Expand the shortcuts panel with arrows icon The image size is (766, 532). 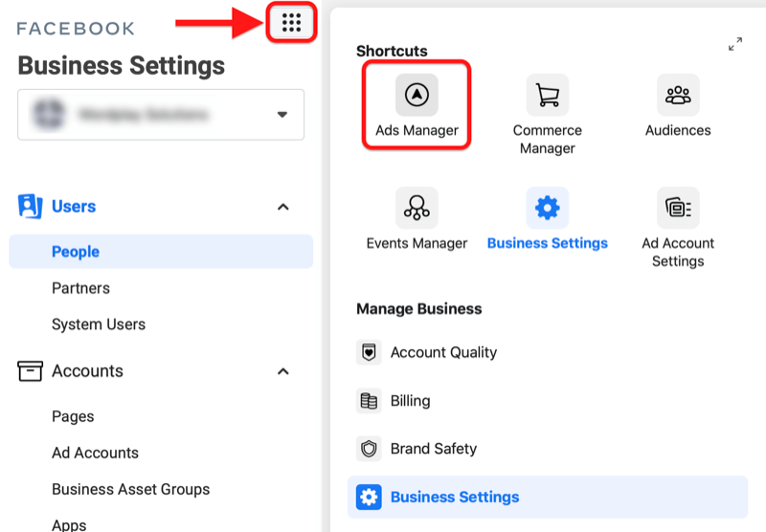735,44
